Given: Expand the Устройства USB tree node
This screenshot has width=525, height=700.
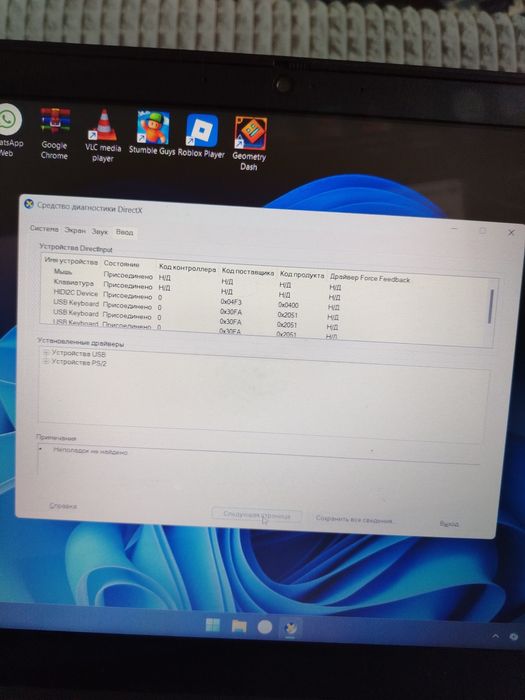Looking at the screenshot, I should tap(46, 353).
